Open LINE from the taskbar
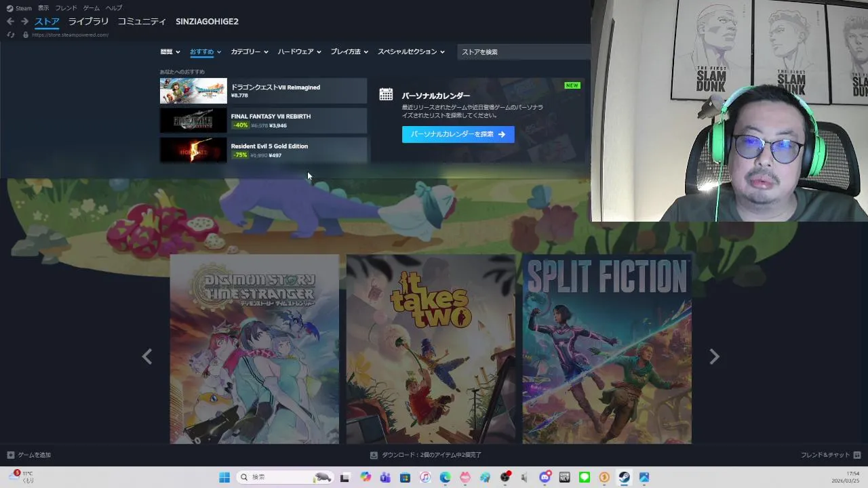 click(x=585, y=477)
